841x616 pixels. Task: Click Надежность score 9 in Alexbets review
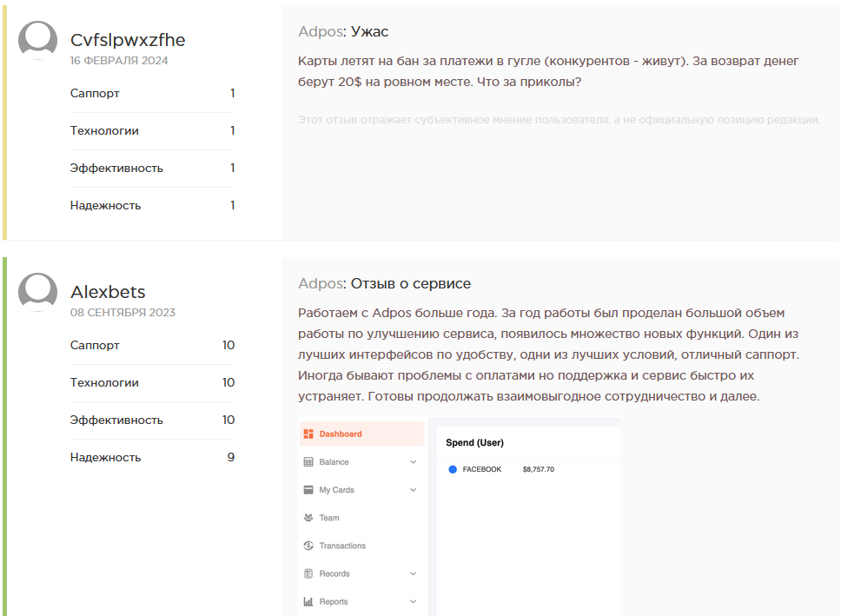click(x=230, y=458)
